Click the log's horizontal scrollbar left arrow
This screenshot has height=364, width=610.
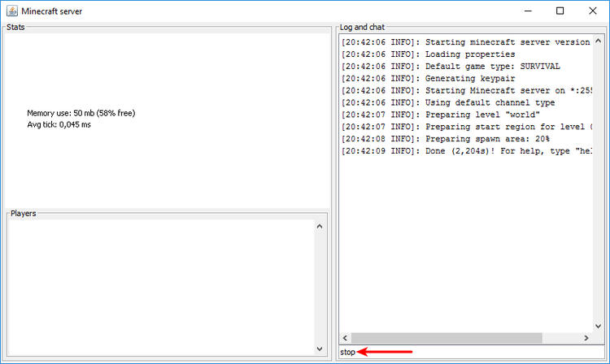tap(345, 338)
